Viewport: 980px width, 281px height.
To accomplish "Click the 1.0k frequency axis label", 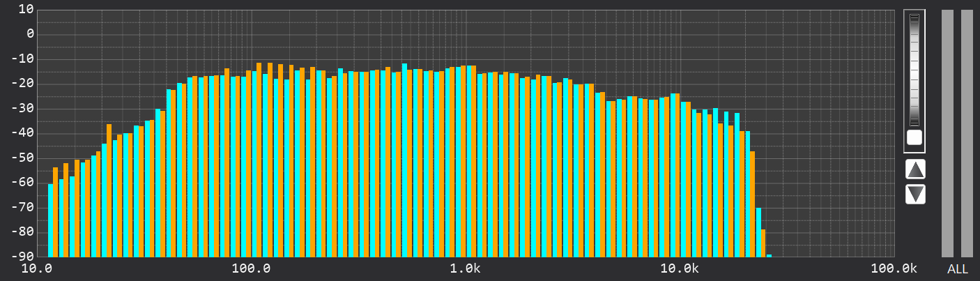I will coord(466,269).
